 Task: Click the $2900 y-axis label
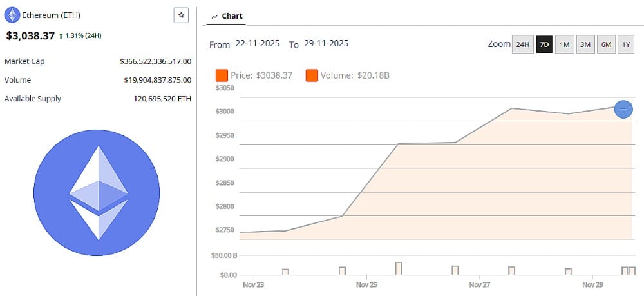(x=224, y=159)
